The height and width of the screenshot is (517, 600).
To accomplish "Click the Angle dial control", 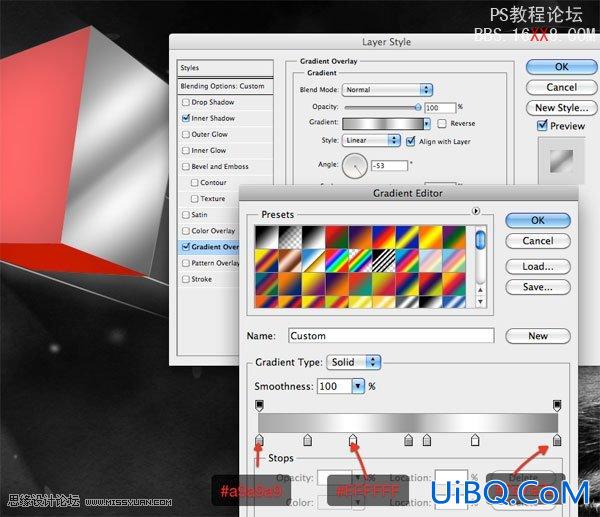I will [355, 166].
